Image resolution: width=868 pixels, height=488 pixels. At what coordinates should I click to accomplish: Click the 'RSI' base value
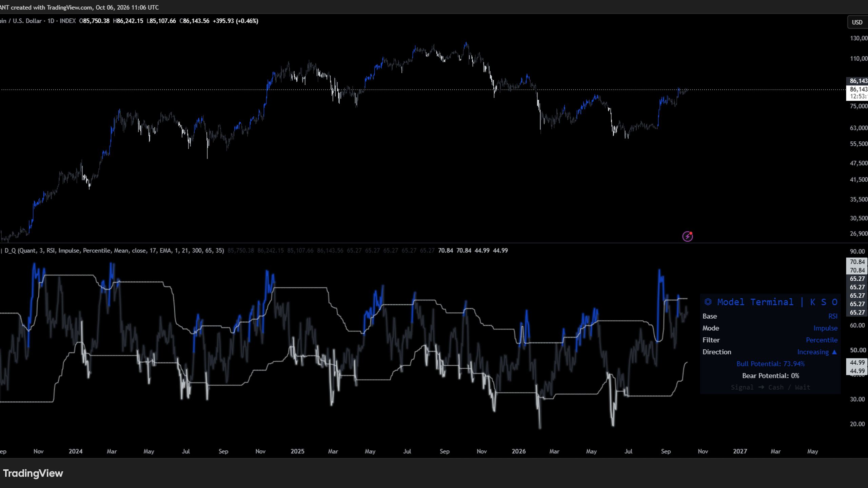tap(833, 316)
